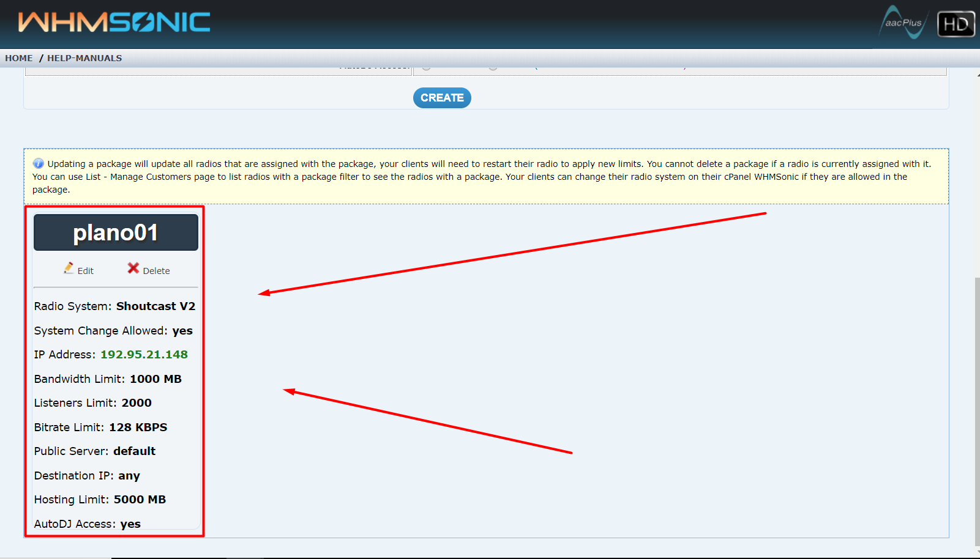This screenshot has width=980, height=559.
Task: Click the WHMSonic logo
Action: (114, 23)
